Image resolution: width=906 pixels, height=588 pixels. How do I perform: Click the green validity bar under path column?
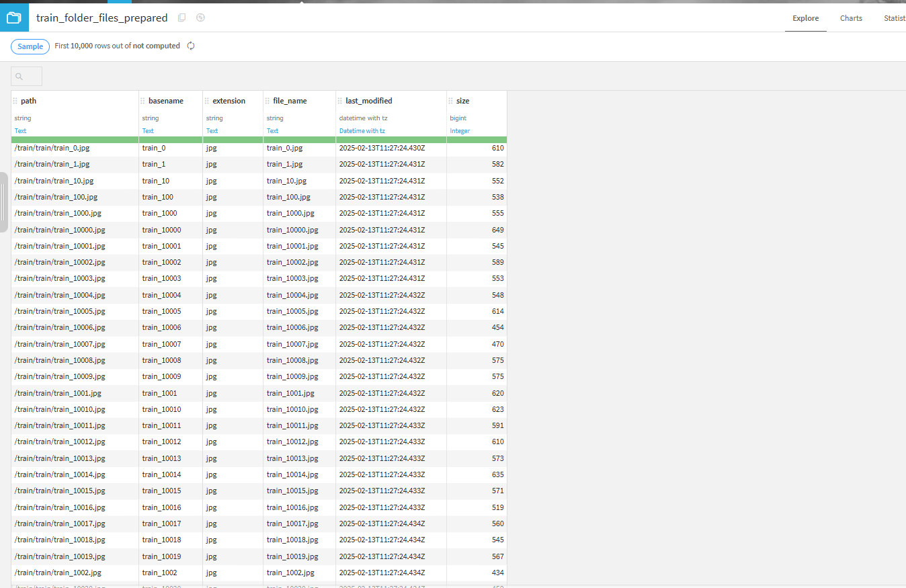(x=75, y=139)
